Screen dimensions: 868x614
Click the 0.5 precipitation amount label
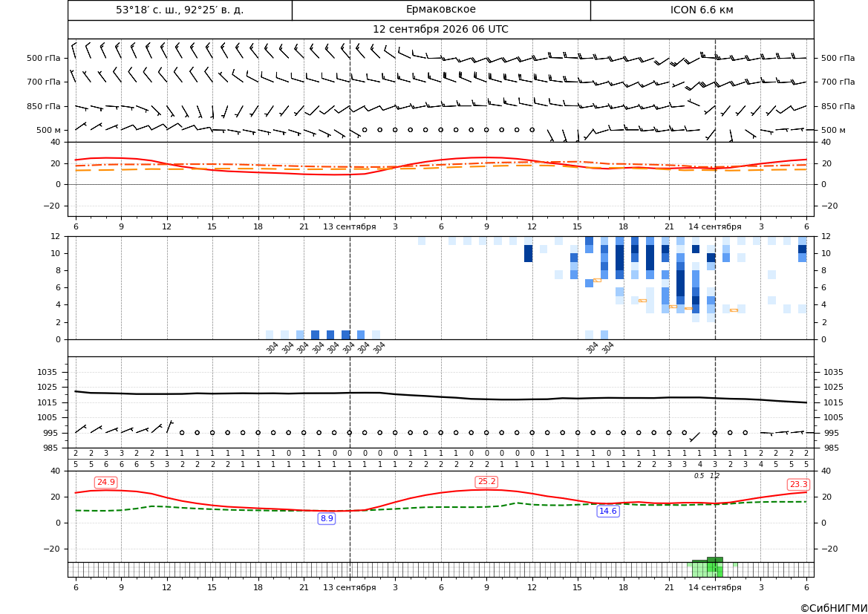point(699,476)
